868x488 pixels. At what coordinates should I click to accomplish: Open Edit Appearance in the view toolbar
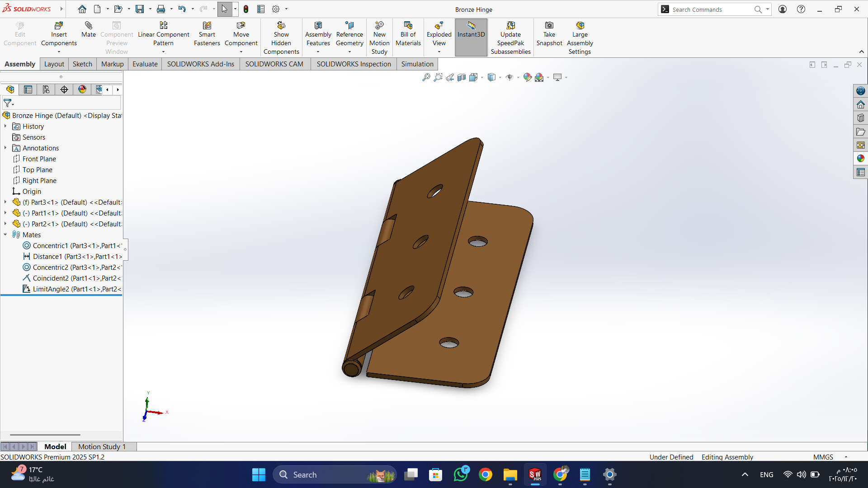click(527, 78)
